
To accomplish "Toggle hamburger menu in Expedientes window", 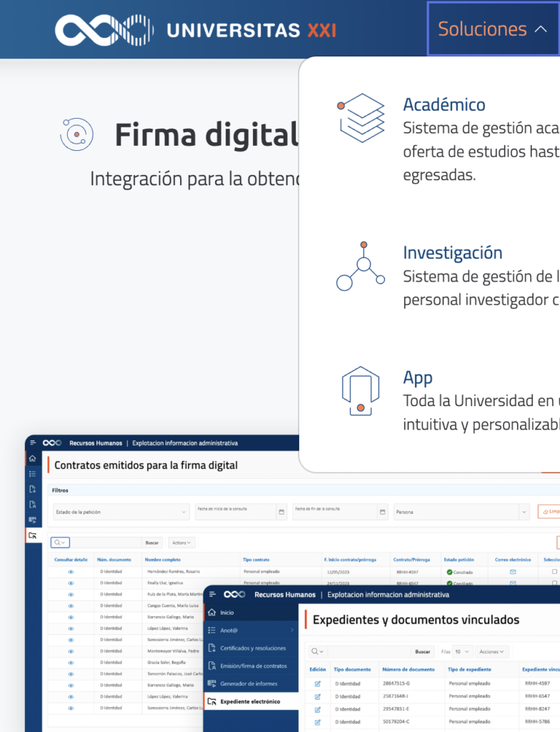I will coord(212,594).
